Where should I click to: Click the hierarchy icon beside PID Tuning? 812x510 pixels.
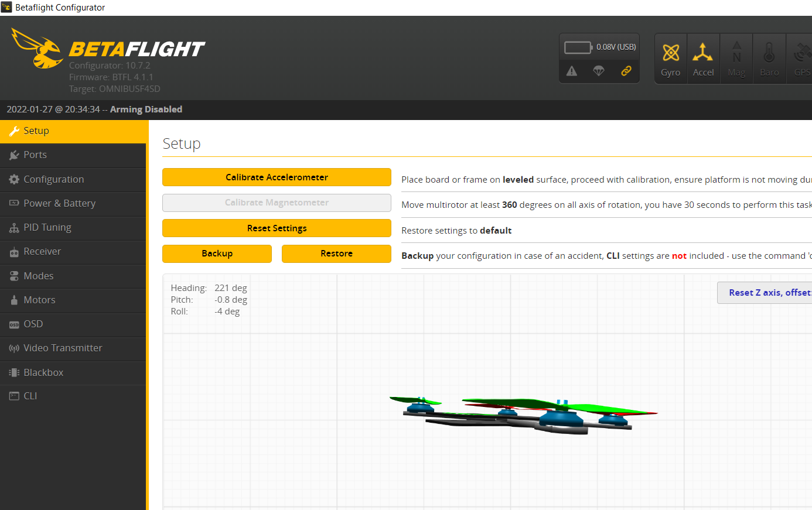point(14,228)
